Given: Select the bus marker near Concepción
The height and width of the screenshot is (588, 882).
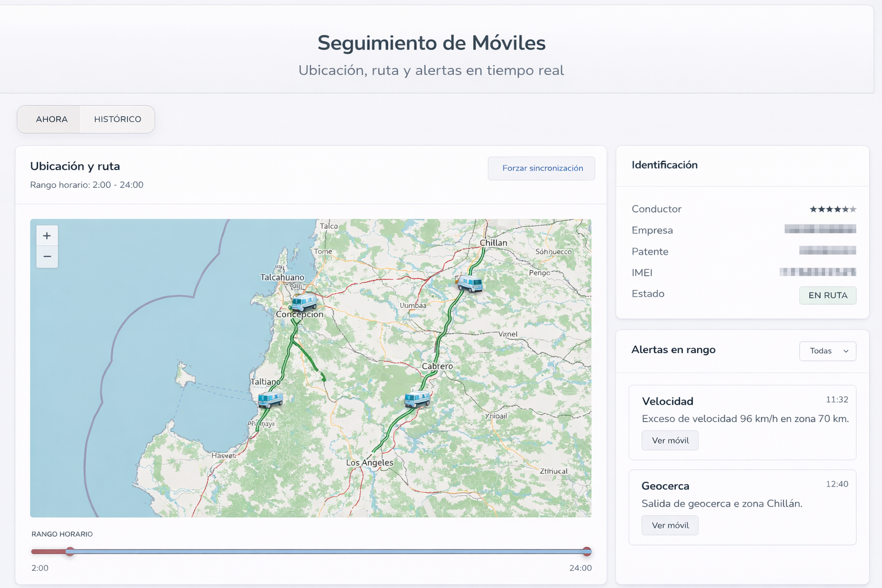Looking at the screenshot, I should tap(304, 302).
